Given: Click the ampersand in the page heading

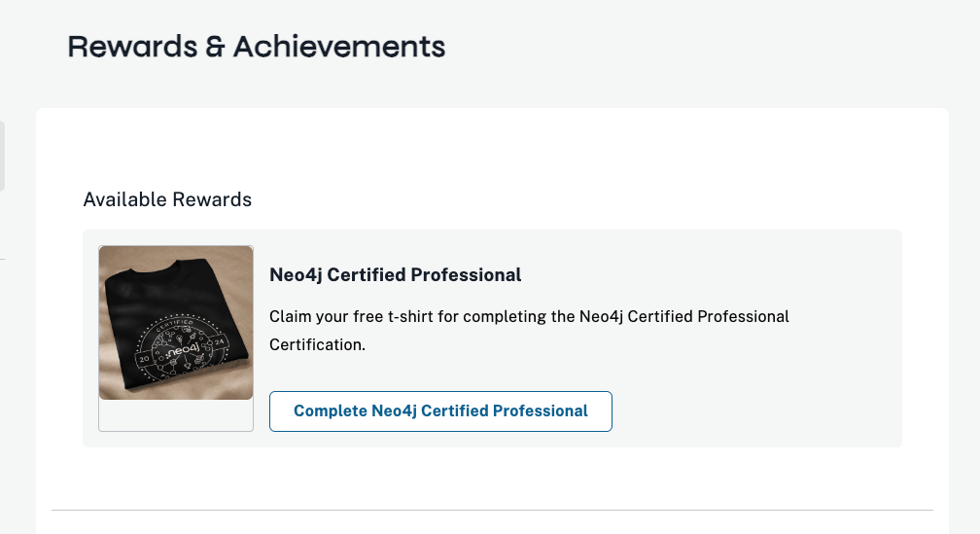Looking at the screenshot, I should 215,48.
